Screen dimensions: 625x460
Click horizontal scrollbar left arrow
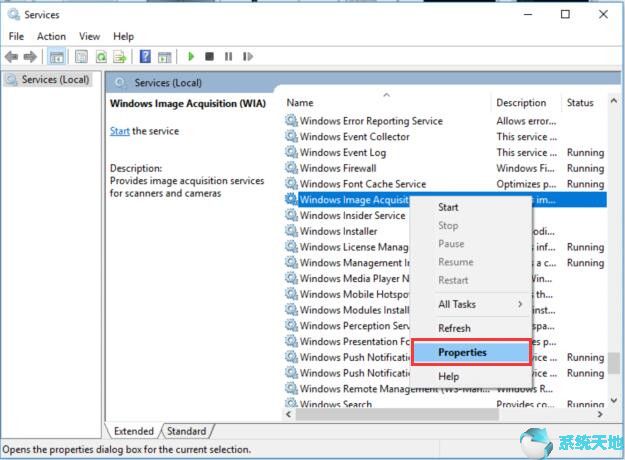(289, 414)
